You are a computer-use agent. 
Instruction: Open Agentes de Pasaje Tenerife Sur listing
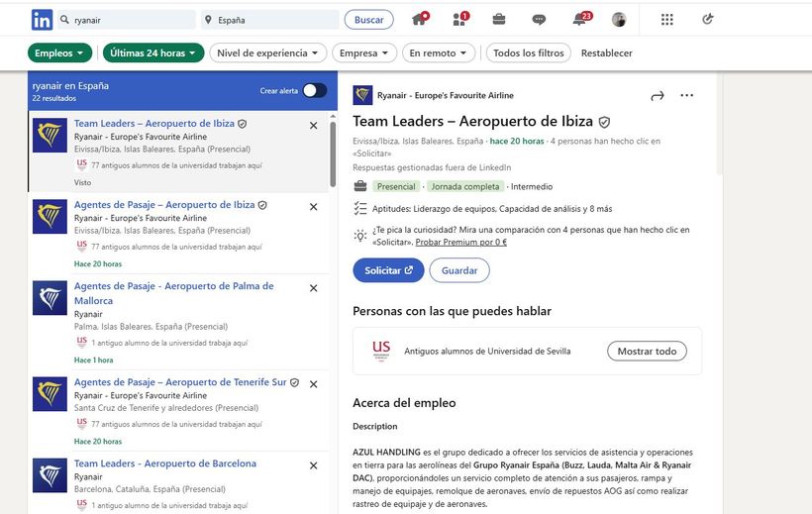180,382
